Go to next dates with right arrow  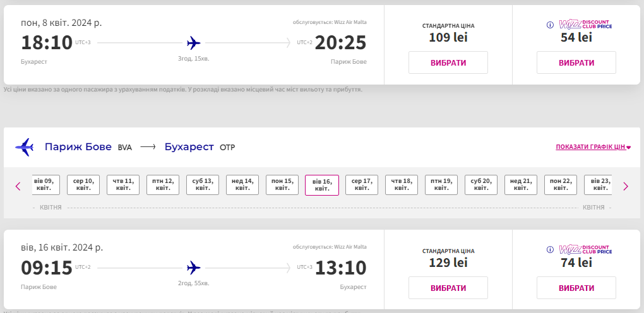pos(626,186)
